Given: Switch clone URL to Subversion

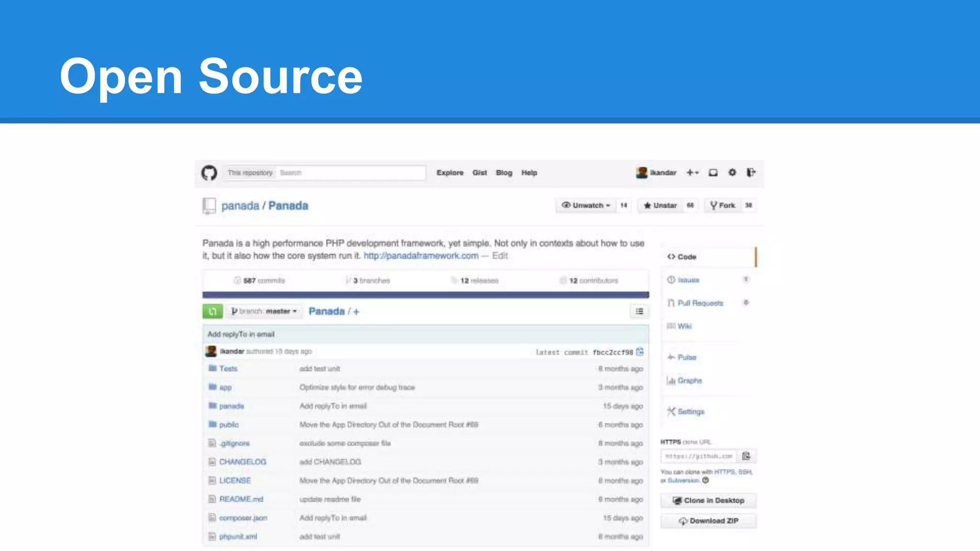Looking at the screenshot, I should click(x=683, y=480).
